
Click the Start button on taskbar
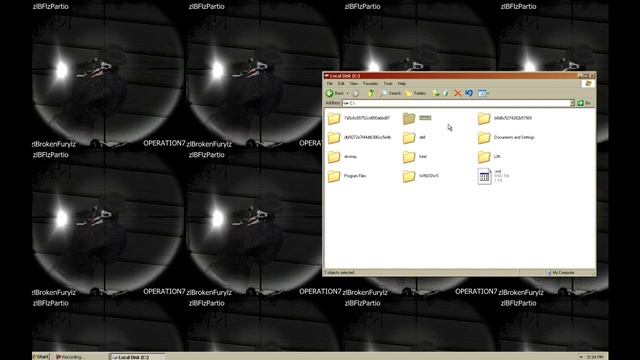[41, 357]
